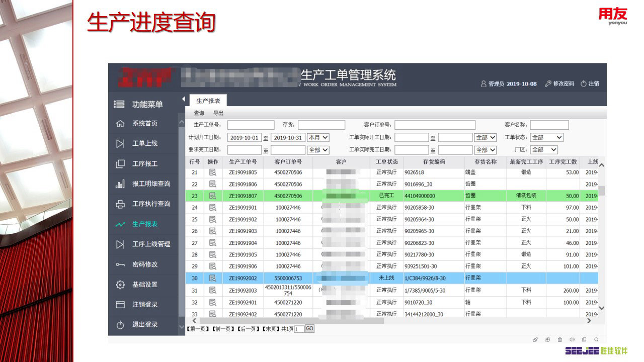Click the horizontal scrollbar under the table
Image resolution: width=644 pixels, height=362 pixels.
click(x=292, y=321)
